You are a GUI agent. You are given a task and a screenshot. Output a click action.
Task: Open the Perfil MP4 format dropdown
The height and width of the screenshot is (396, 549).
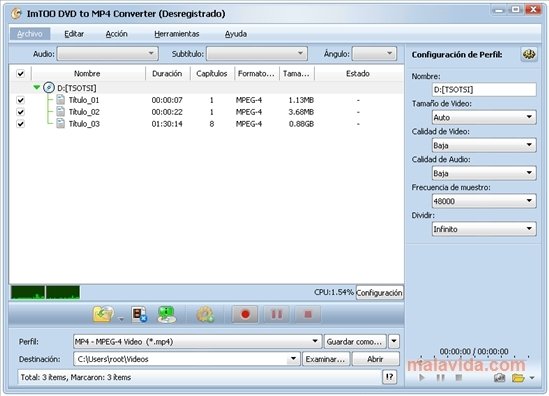[x=197, y=341]
